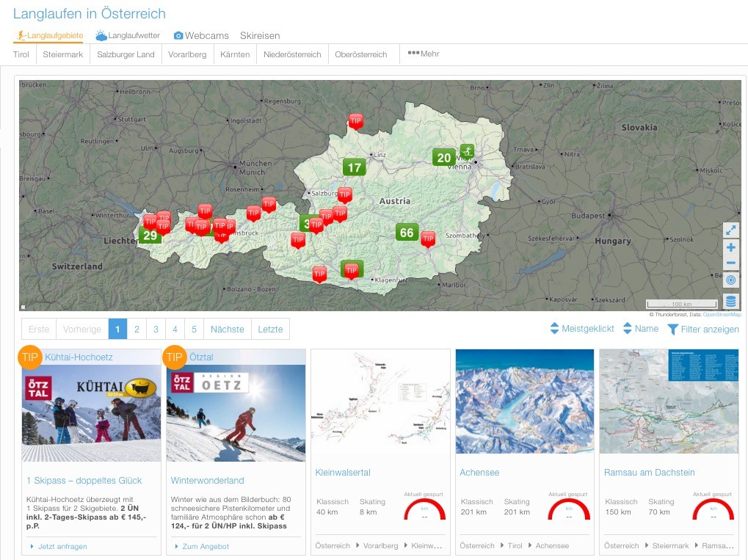Open the Webcams tab with camera icon

(201, 35)
